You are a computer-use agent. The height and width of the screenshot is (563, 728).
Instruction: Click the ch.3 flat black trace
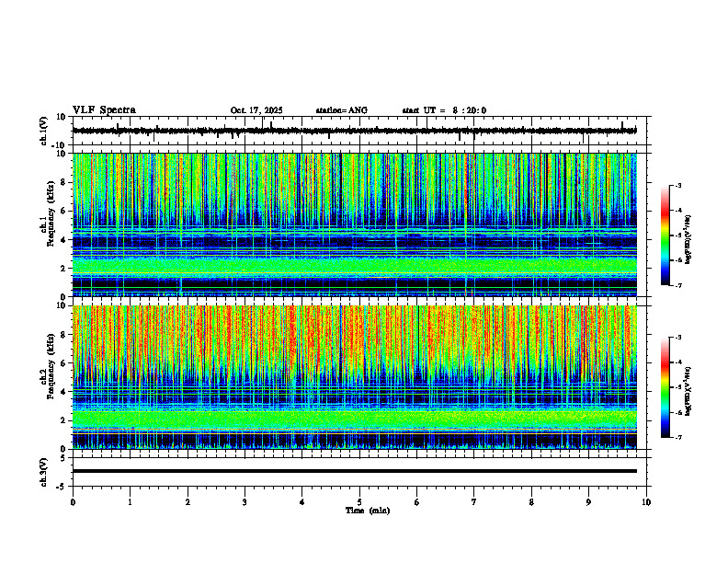pos(355,471)
